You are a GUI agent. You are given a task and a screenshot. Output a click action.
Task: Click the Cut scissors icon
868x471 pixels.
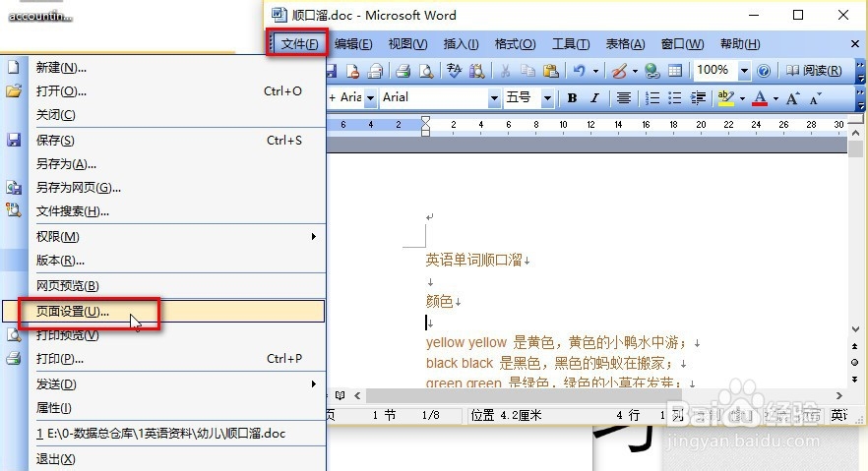tap(505, 71)
